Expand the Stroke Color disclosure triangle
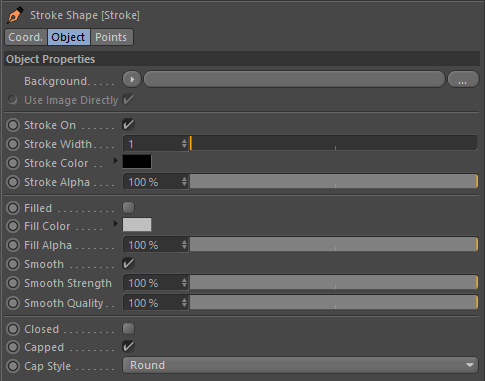 tap(115, 161)
